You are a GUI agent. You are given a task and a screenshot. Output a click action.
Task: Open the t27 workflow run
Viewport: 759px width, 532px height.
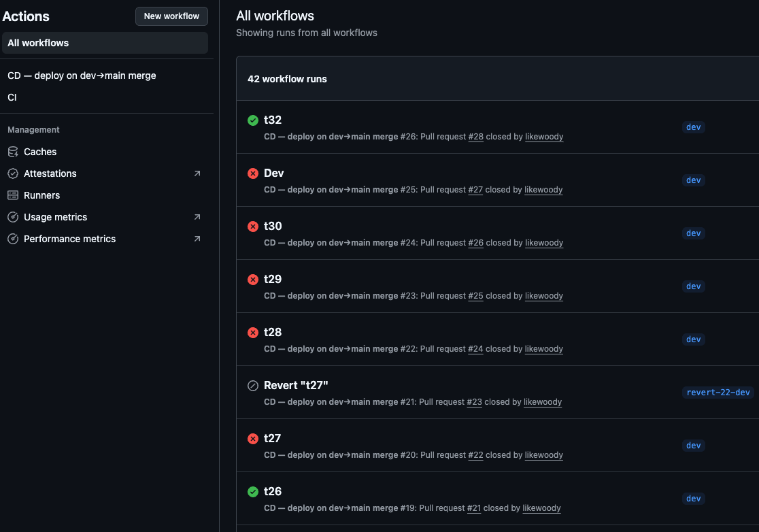tap(273, 438)
